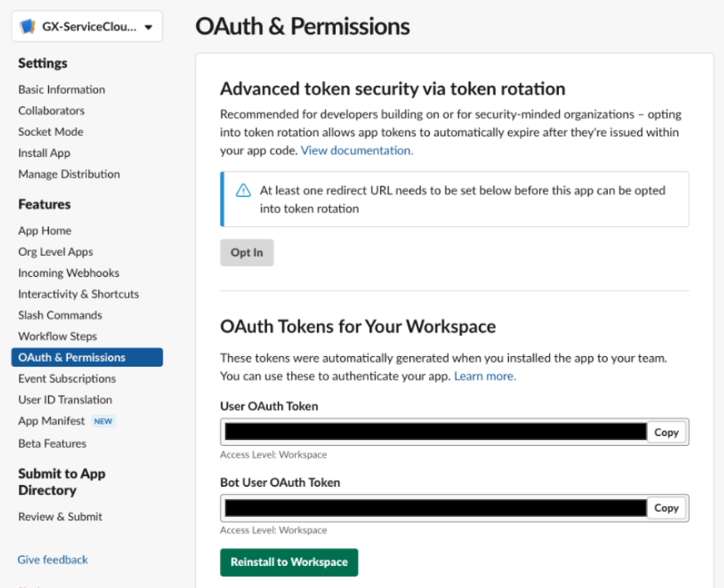The width and height of the screenshot is (724, 588).
Task: Click the GX-ServiceCloud app logo icon
Action: pos(27,27)
